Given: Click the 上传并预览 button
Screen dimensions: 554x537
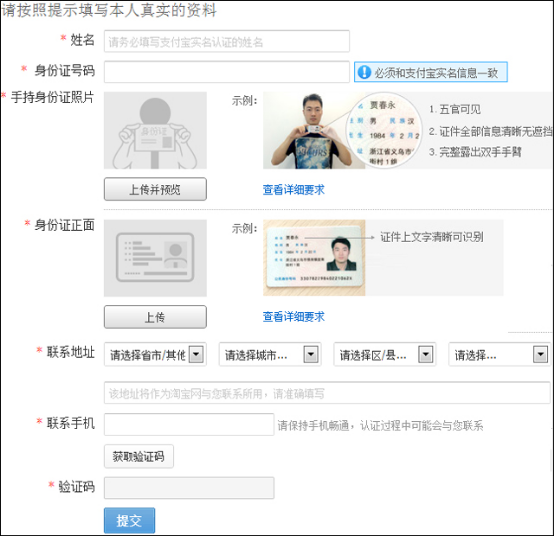Looking at the screenshot, I should point(155,189).
